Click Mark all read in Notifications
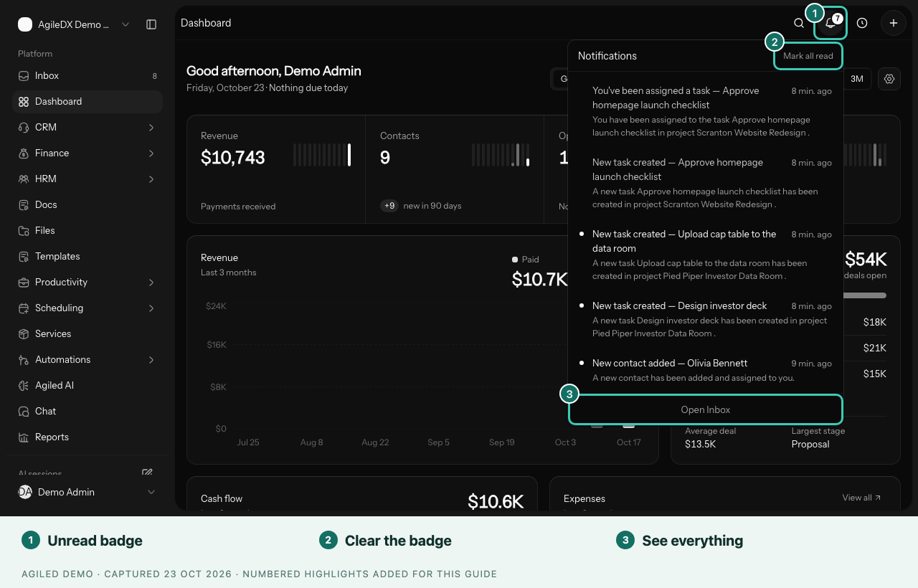Image resolution: width=918 pixels, height=588 pixels. [x=808, y=56]
